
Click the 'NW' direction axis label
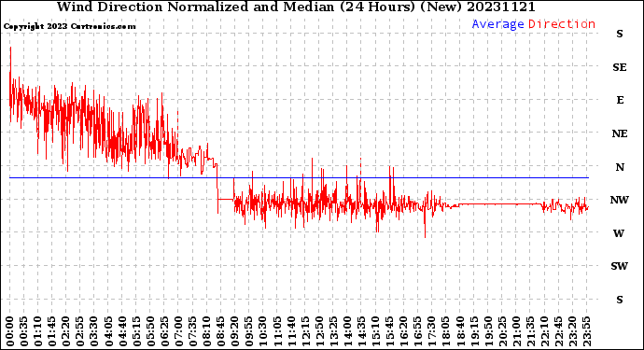(x=620, y=200)
